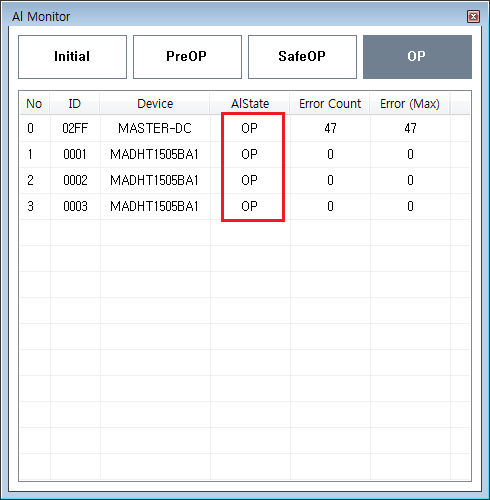Select the row with ID 0002
Image resolution: width=490 pixels, height=500 pixels.
[245, 180]
